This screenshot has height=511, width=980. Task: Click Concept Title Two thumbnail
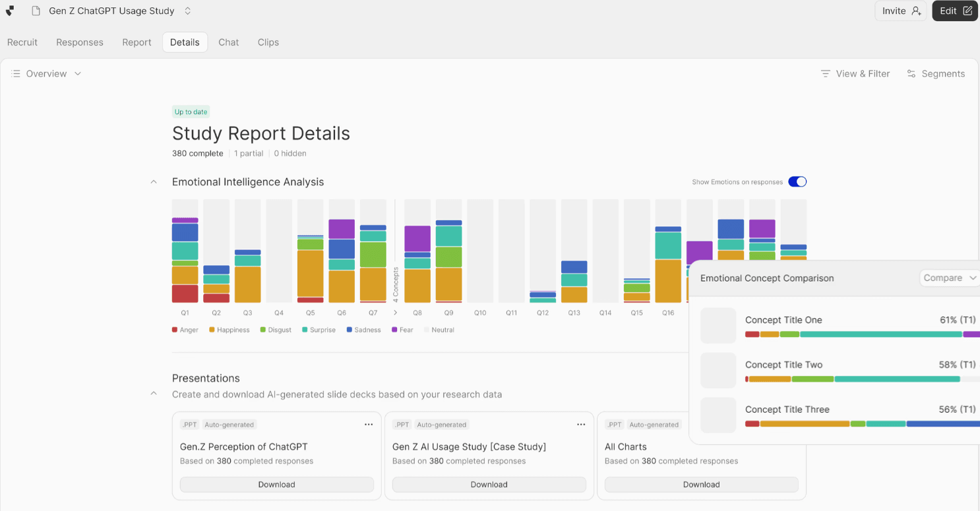pos(718,371)
